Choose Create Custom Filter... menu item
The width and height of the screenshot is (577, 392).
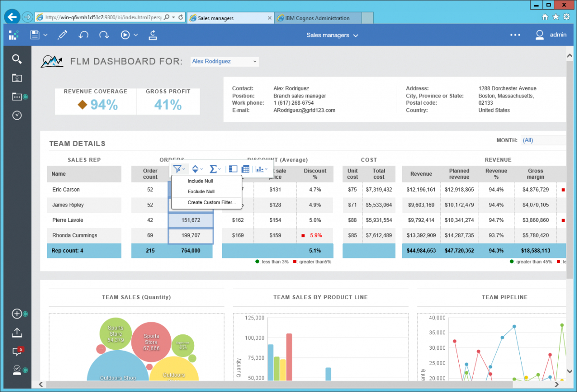point(207,202)
